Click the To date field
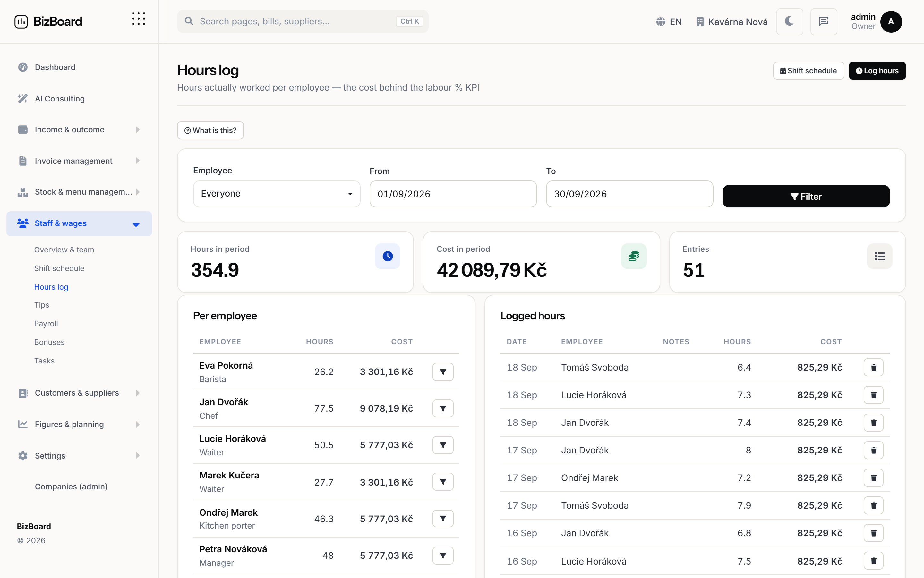 coord(629,194)
